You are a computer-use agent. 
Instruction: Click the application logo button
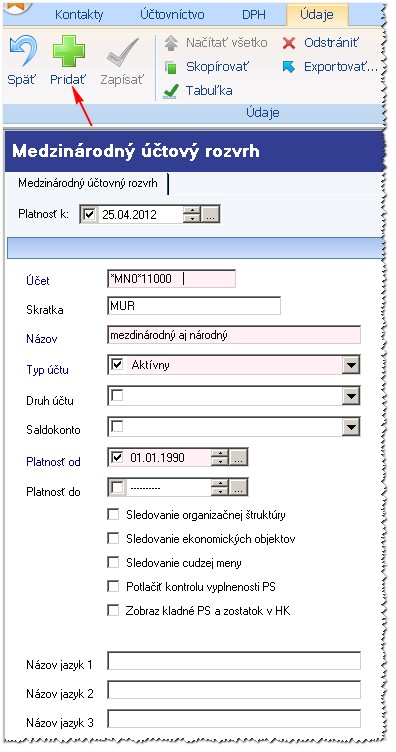point(17,7)
